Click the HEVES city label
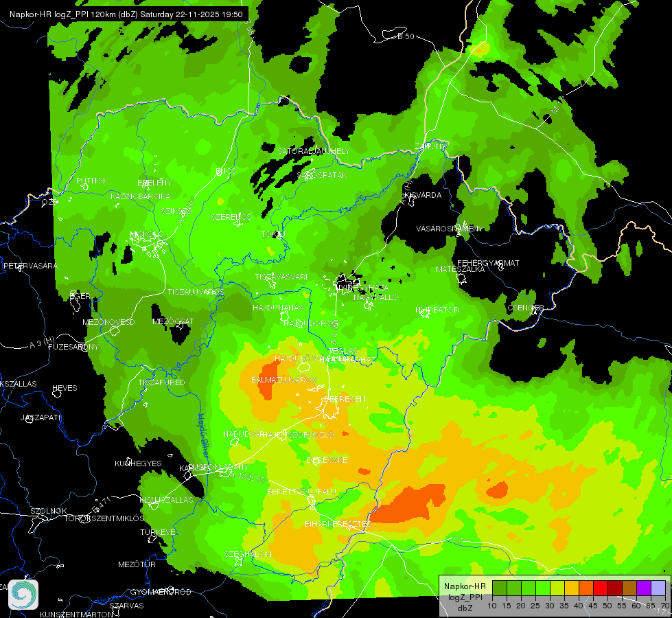The height and width of the screenshot is (618, 672). point(65,388)
